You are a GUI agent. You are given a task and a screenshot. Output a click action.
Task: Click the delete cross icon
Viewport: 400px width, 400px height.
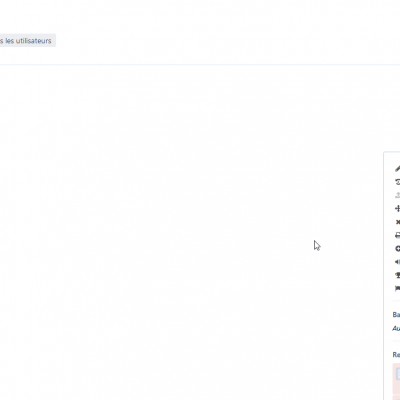tap(397, 222)
